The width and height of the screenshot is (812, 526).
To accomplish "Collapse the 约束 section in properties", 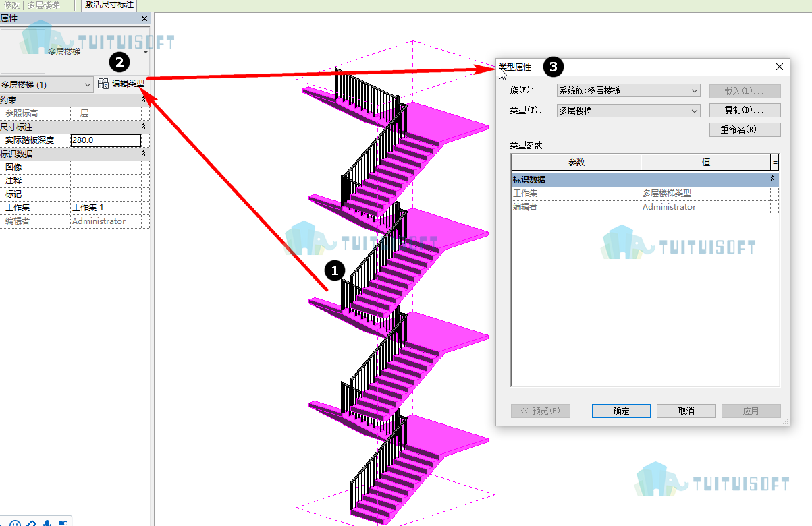I will 143,100.
